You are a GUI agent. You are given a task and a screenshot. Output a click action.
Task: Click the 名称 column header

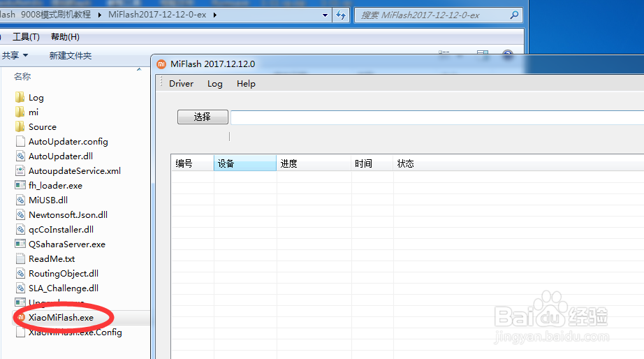tap(22, 76)
